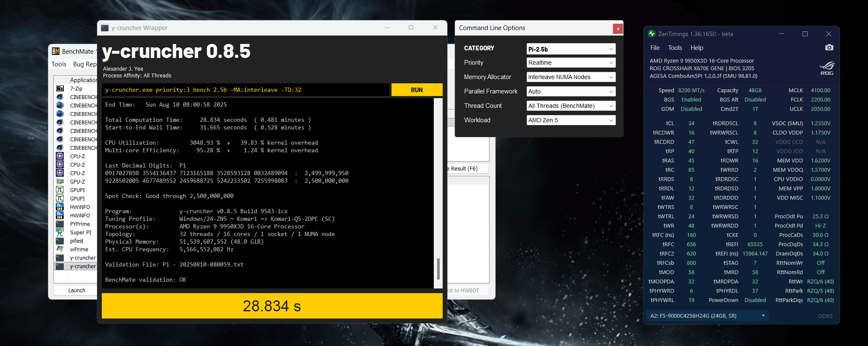Click the UCLK value 2050.00
The image size is (868, 346).
pyautogui.click(x=820, y=109)
